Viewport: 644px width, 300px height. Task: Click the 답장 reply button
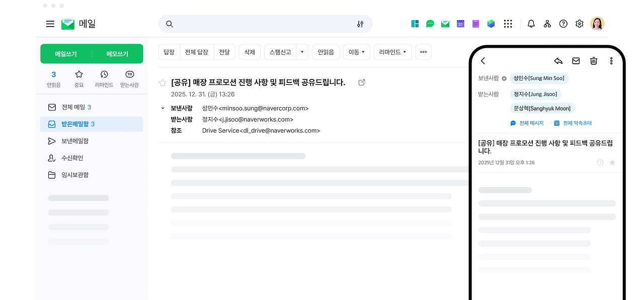click(169, 52)
